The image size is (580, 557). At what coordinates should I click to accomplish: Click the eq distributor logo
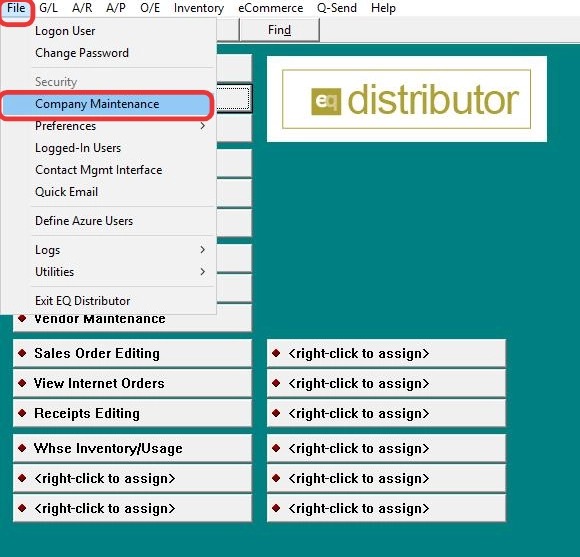click(406, 99)
